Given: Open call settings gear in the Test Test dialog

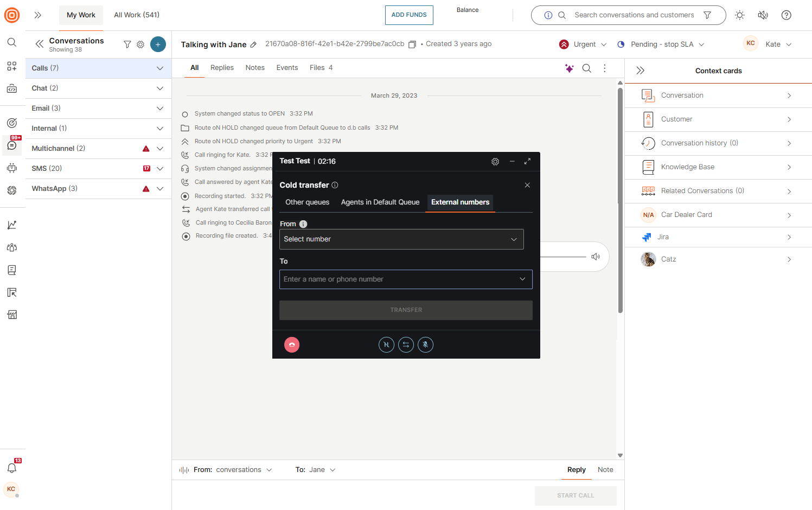Looking at the screenshot, I should [495, 161].
